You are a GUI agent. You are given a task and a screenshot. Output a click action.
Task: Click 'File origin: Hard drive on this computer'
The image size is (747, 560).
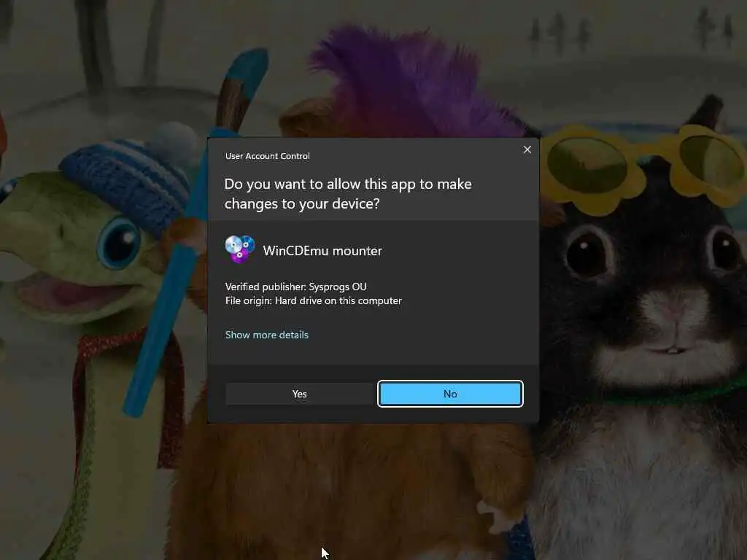[x=314, y=301]
